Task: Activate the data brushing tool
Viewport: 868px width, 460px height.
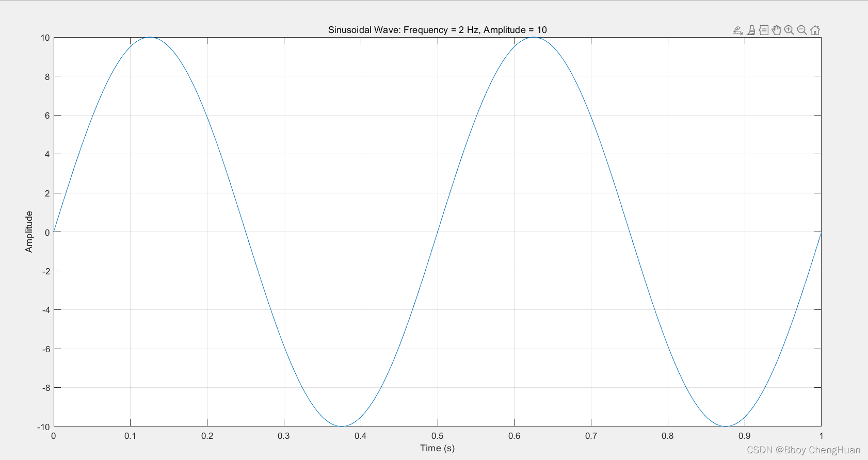Action: coord(751,30)
